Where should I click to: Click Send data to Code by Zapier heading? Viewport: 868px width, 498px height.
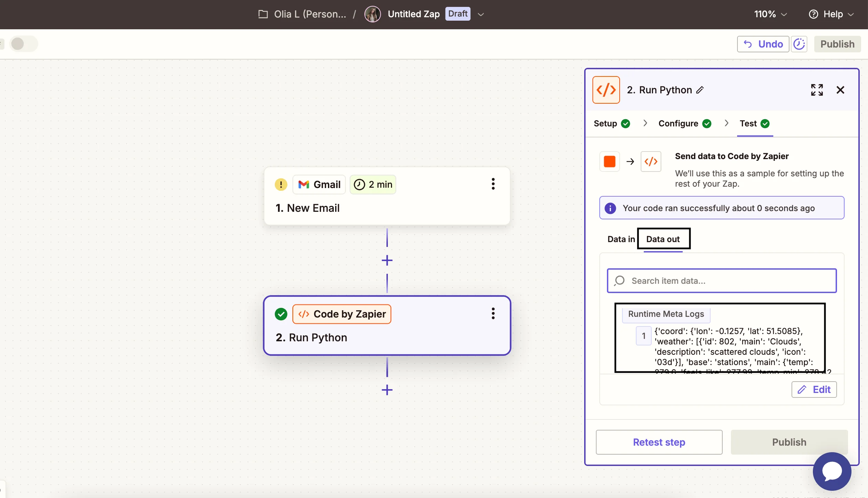pyautogui.click(x=732, y=156)
